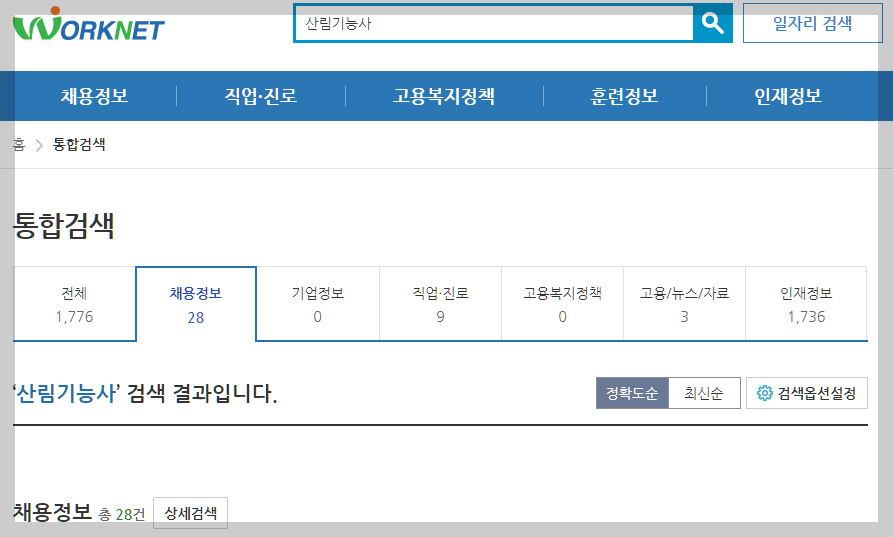Viewport: 893px width, 537px height.
Task: Open the 일자리 검색 button
Action: click(x=813, y=23)
